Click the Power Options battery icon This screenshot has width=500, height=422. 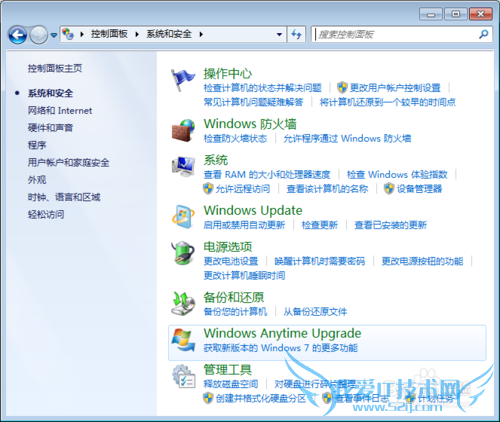point(183,253)
